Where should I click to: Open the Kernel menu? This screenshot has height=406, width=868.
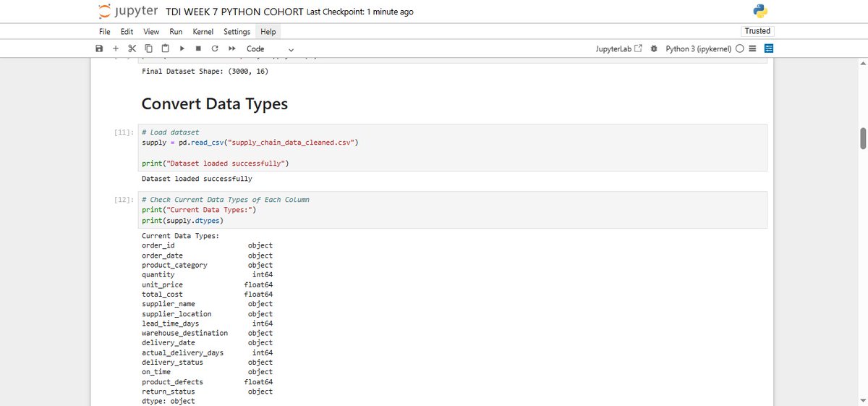[203, 32]
